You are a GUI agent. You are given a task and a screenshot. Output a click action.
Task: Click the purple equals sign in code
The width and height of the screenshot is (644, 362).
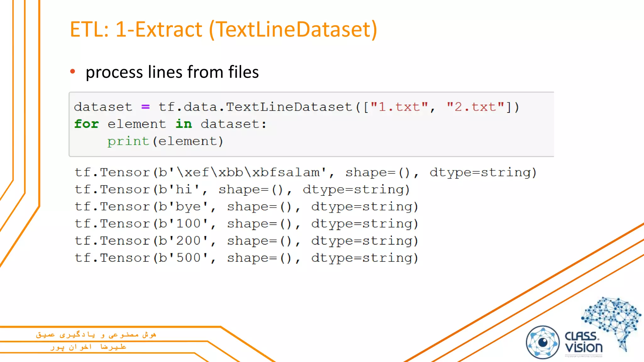coord(145,107)
